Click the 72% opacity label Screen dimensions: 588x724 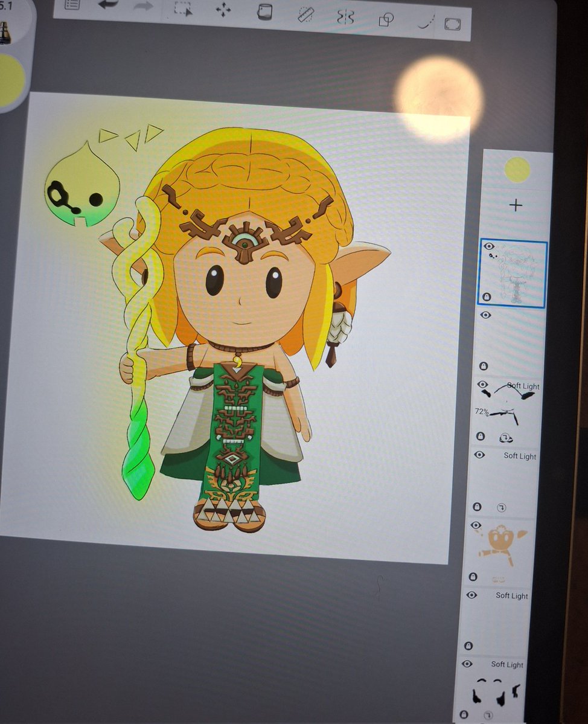coord(481,411)
